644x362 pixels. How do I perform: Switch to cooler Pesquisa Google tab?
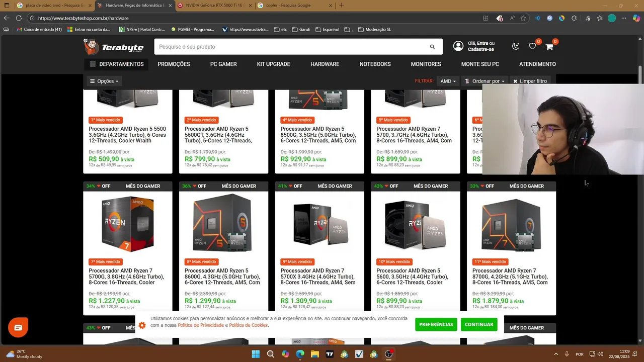294,6
